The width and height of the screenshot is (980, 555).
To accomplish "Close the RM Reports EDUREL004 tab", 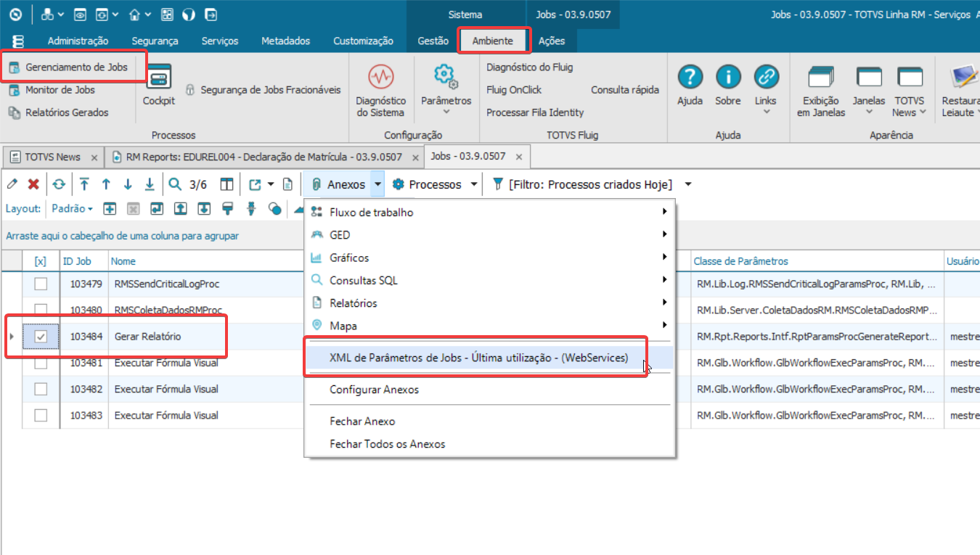I will tap(415, 157).
